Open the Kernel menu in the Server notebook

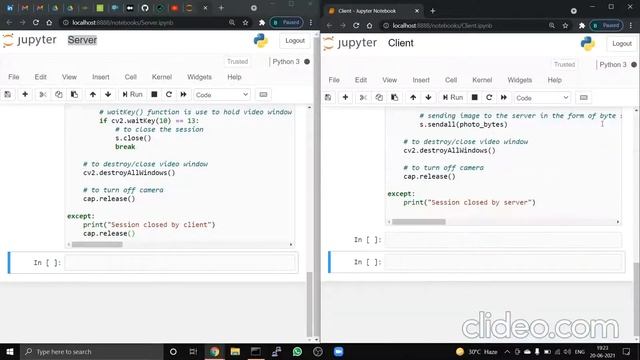click(162, 77)
